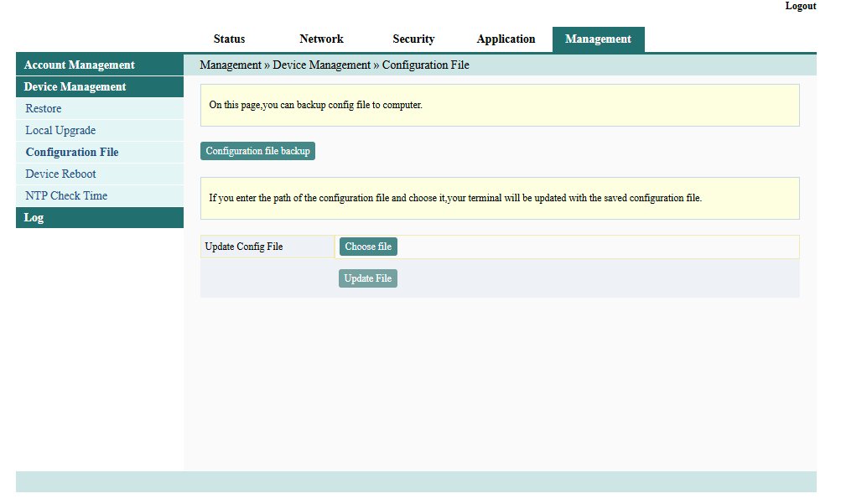The width and height of the screenshot is (841, 504).
Task: Click Configuration File in the breadcrumb path
Action: point(425,65)
